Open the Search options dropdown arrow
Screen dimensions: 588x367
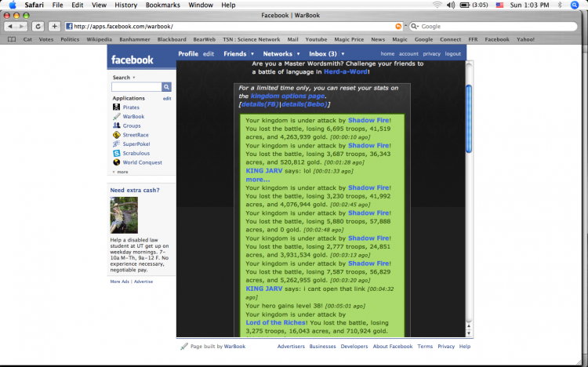point(134,78)
